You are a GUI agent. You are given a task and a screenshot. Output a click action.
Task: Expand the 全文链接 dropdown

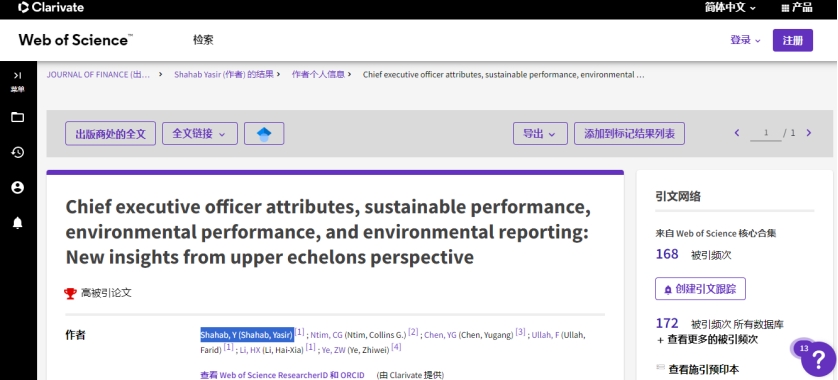click(200, 134)
